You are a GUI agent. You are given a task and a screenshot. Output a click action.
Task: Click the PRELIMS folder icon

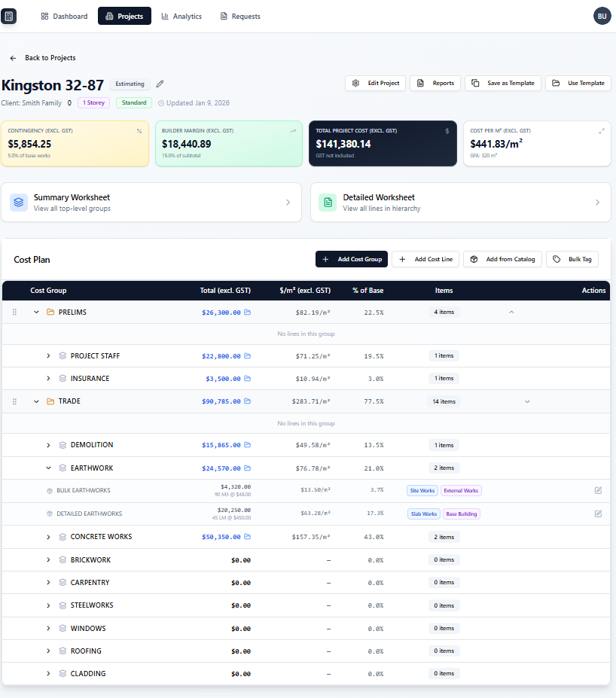click(x=50, y=312)
